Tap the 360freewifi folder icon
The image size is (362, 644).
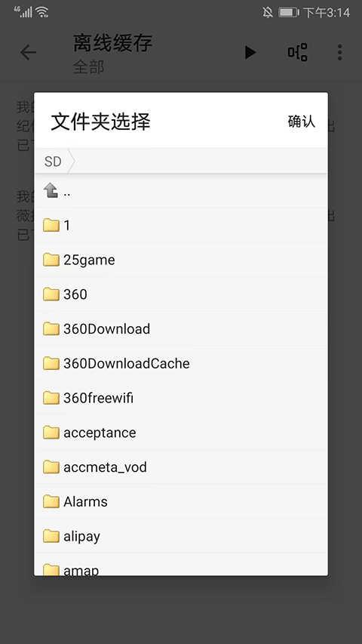51,398
